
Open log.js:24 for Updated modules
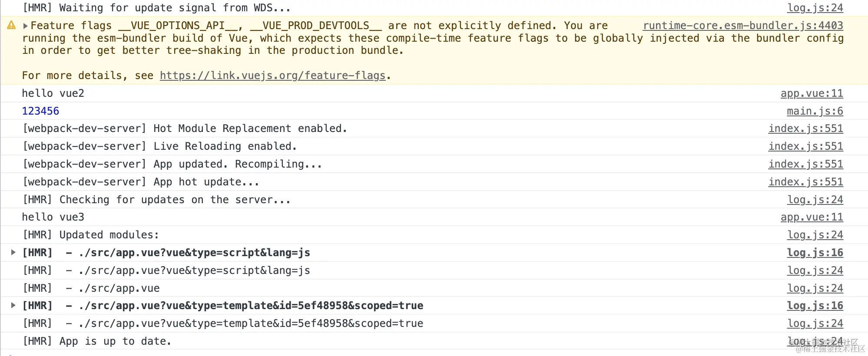815,235
